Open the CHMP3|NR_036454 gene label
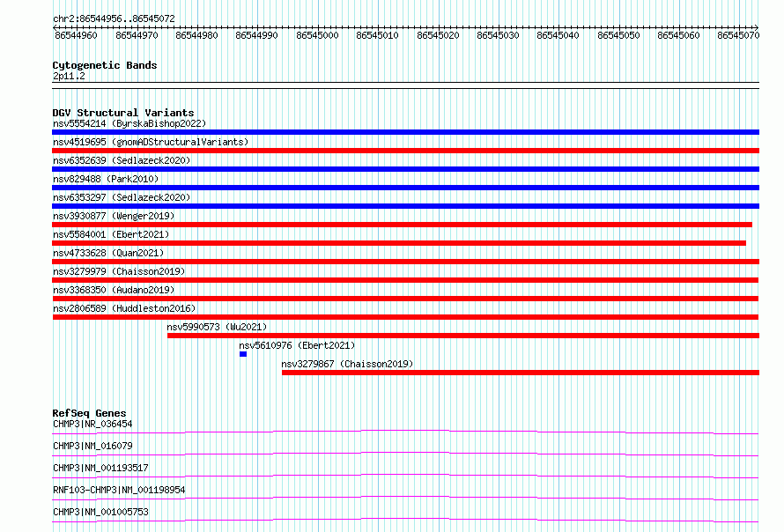784x532 pixels. [92, 424]
